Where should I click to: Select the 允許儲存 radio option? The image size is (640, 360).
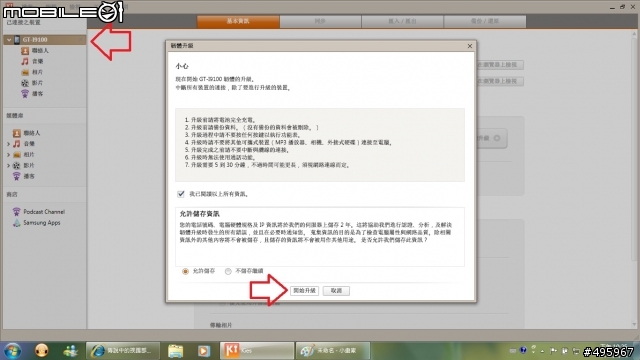click(x=185, y=271)
